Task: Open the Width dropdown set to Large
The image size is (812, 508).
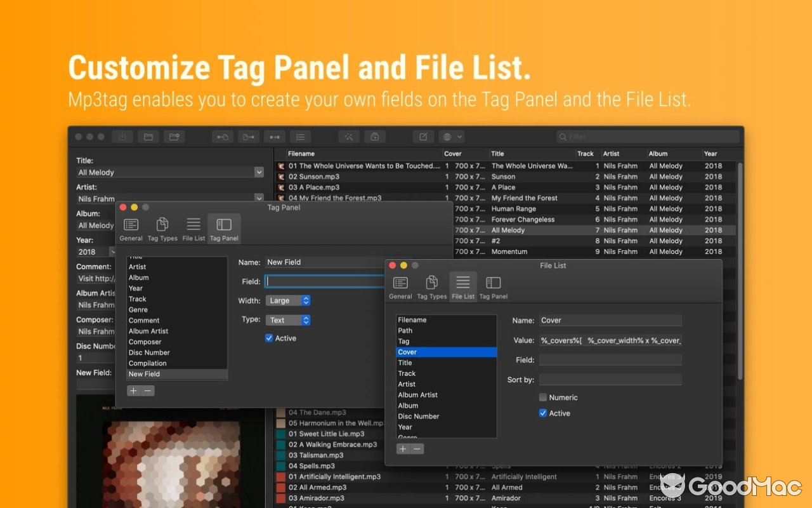Action: tap(288, 300)
